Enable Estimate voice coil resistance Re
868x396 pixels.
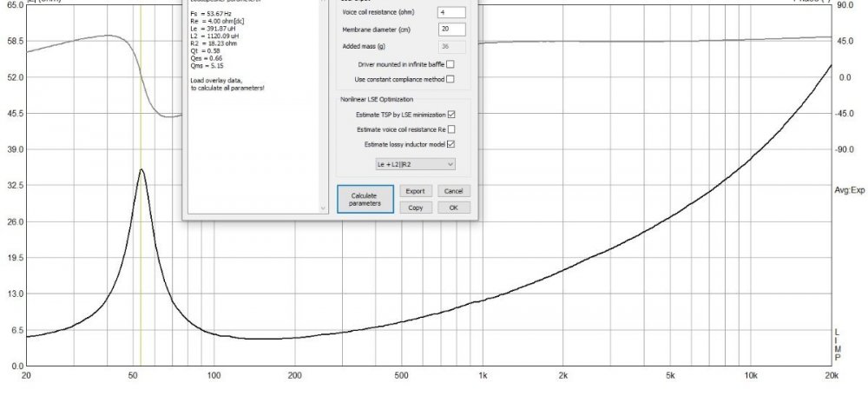coord(450,129)
